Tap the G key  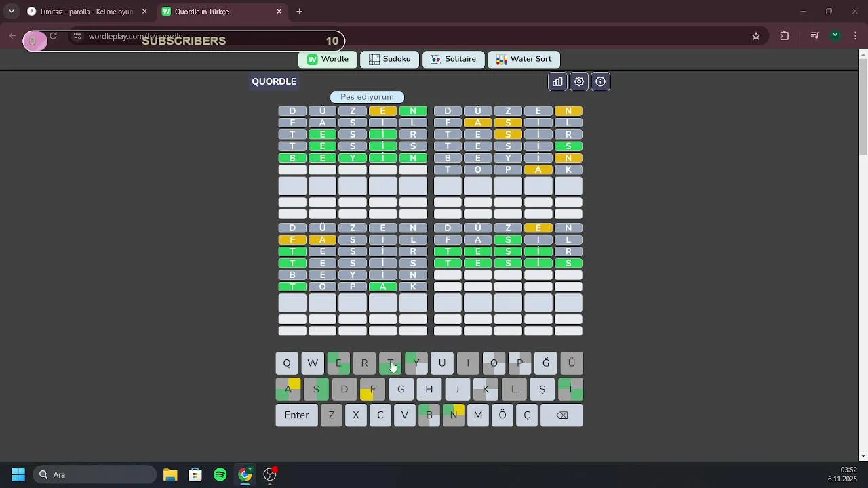click(x=401, y=389)
